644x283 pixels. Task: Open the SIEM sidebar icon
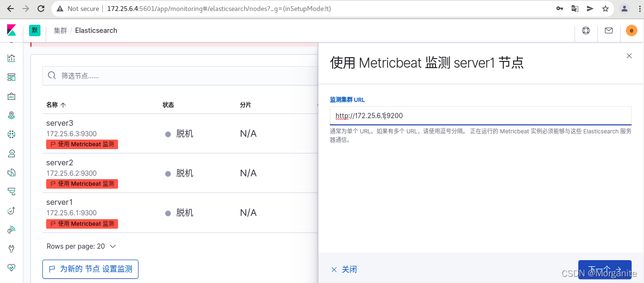coord(11,230)
